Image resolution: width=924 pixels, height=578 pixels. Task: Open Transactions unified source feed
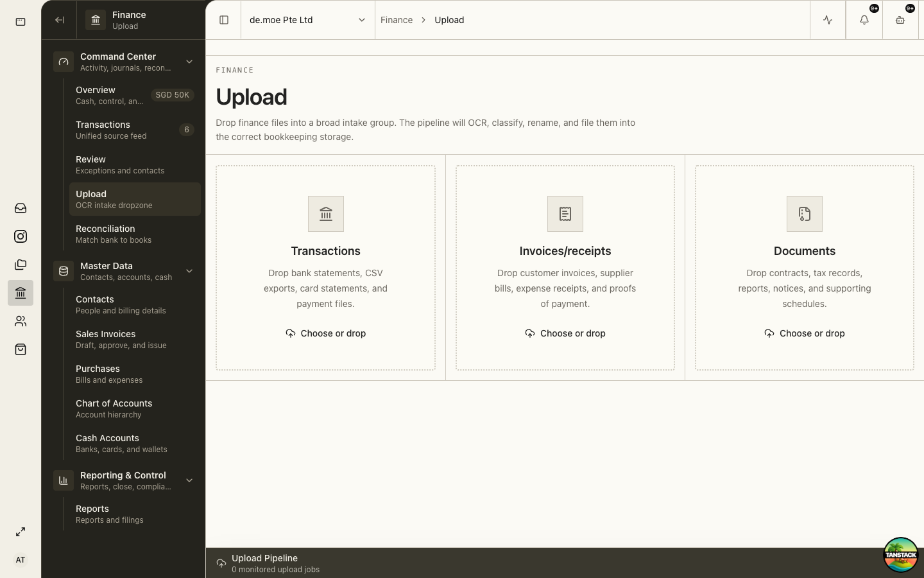pyautogui.click(x=135, y=130)
